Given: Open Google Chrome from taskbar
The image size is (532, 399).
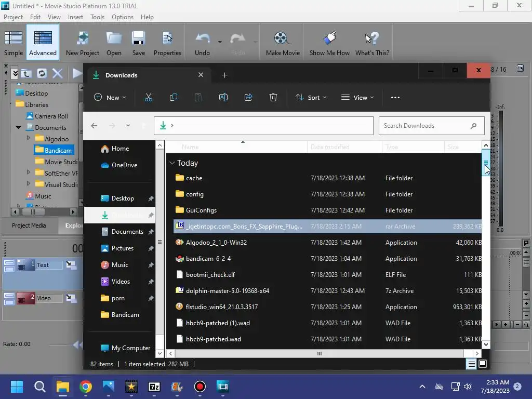Looking at the screenshot, I should click(86, 387).
